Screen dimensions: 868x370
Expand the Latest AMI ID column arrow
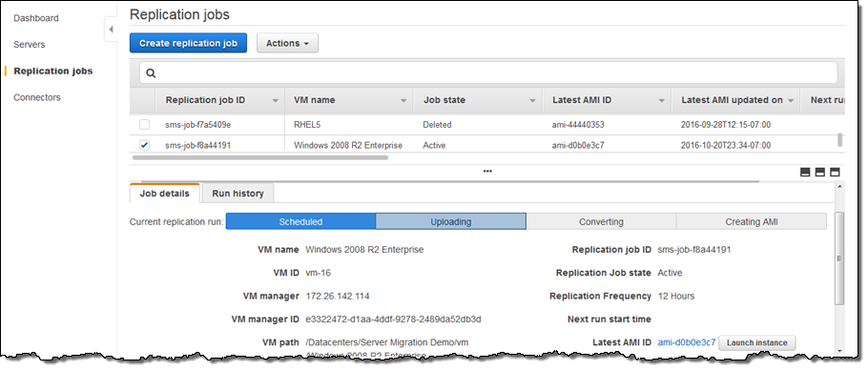click(662, 101)
